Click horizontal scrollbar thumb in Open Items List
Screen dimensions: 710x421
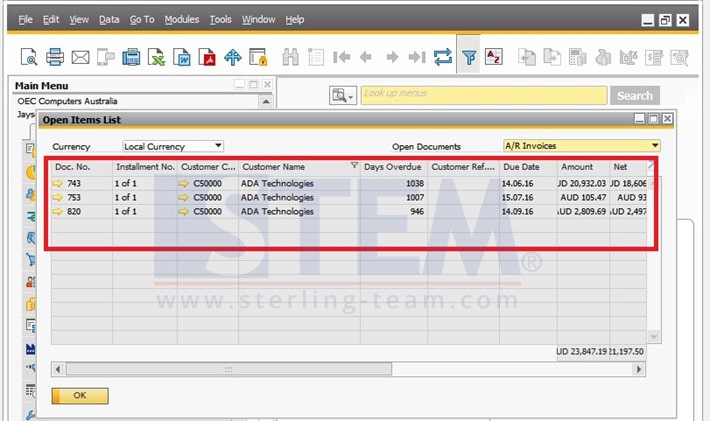(229, 369)
